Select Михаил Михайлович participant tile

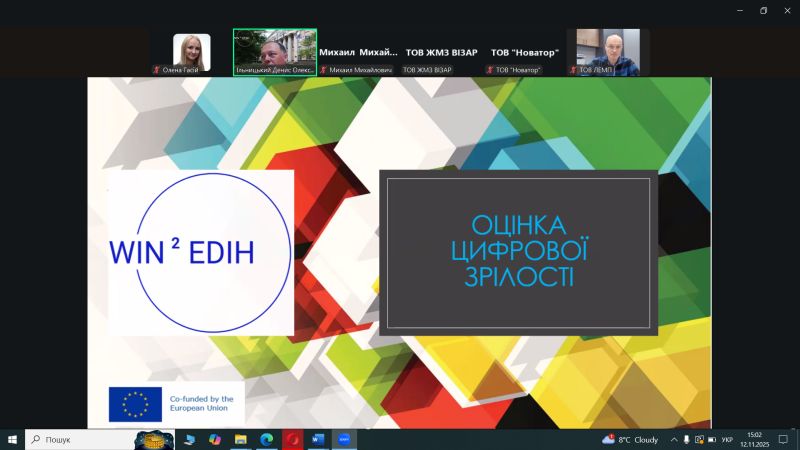(x=358, y=53)
